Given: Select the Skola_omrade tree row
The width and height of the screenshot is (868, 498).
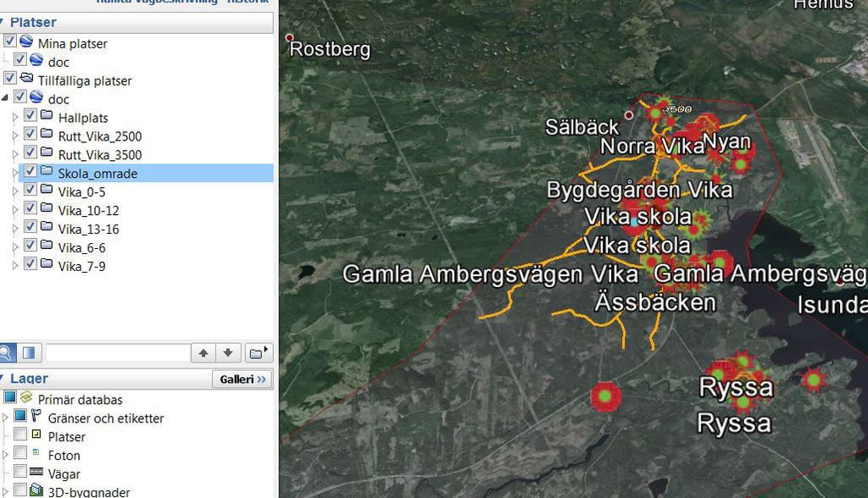Looking at the screenshot, I should (146, 173).
